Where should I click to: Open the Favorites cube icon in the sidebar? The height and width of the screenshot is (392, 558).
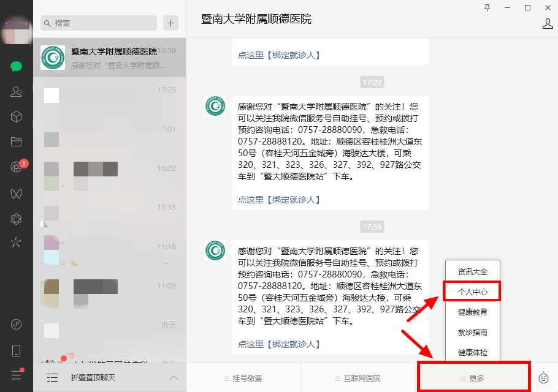coord(17,116)
